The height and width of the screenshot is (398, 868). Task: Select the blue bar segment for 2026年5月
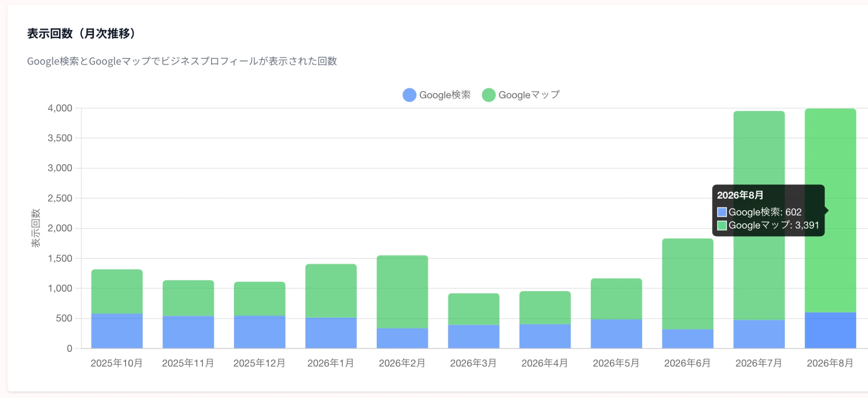616,334
